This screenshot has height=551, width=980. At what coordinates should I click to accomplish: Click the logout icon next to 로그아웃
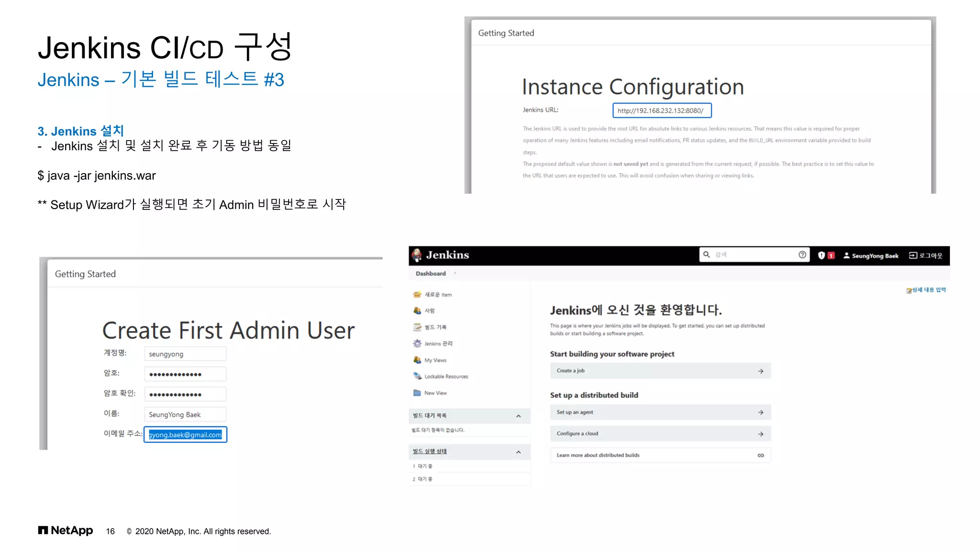[913, 255]
